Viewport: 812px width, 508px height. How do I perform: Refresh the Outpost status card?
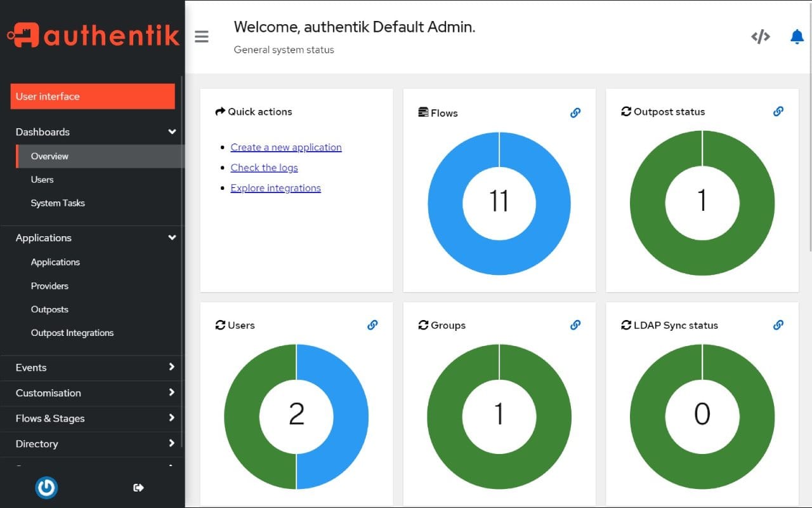point(625,112)
